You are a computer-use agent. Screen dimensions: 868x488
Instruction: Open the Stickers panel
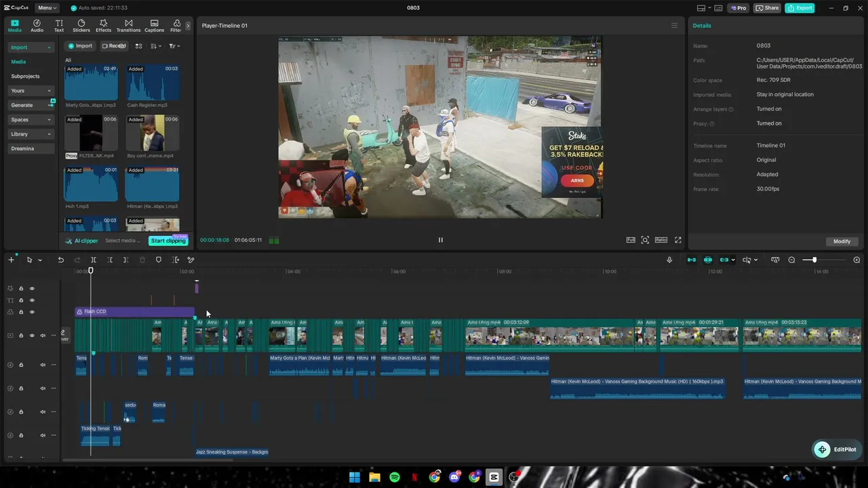81,26
